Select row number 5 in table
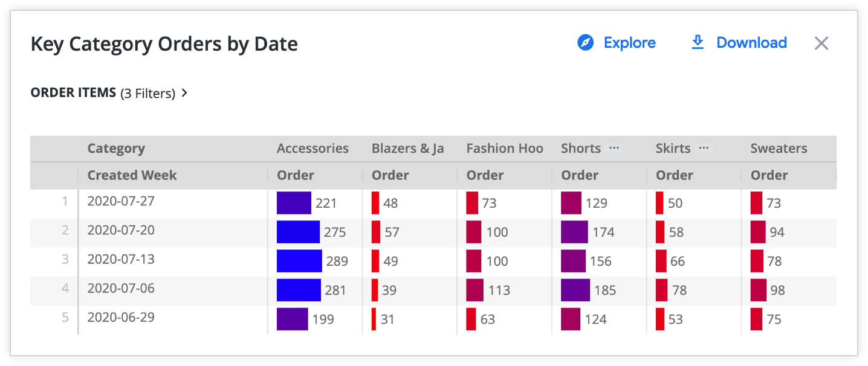868x366 pixels. (65, 317)
